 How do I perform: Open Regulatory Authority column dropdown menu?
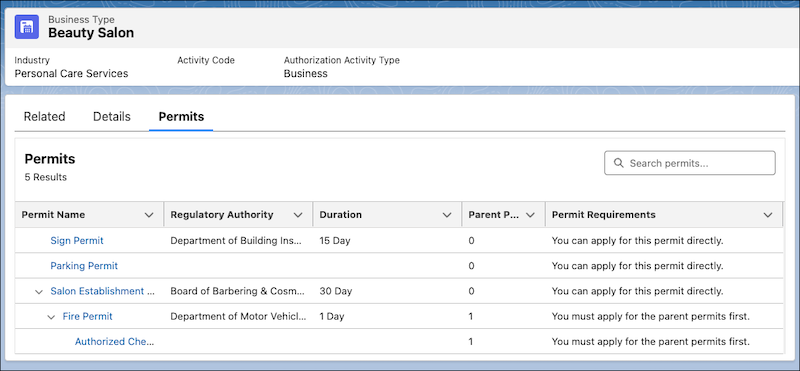[298, 215]
